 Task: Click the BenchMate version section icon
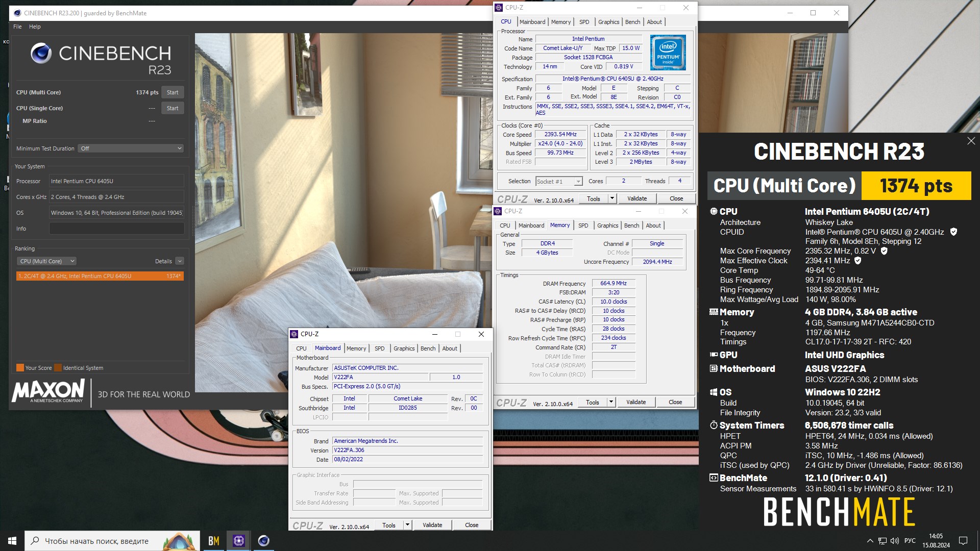coord(714,478)
